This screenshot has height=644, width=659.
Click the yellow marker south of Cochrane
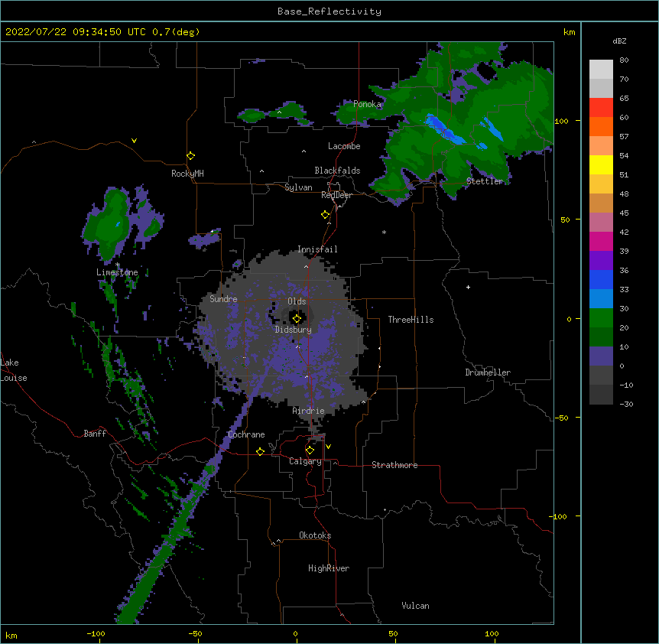point(260,451)
